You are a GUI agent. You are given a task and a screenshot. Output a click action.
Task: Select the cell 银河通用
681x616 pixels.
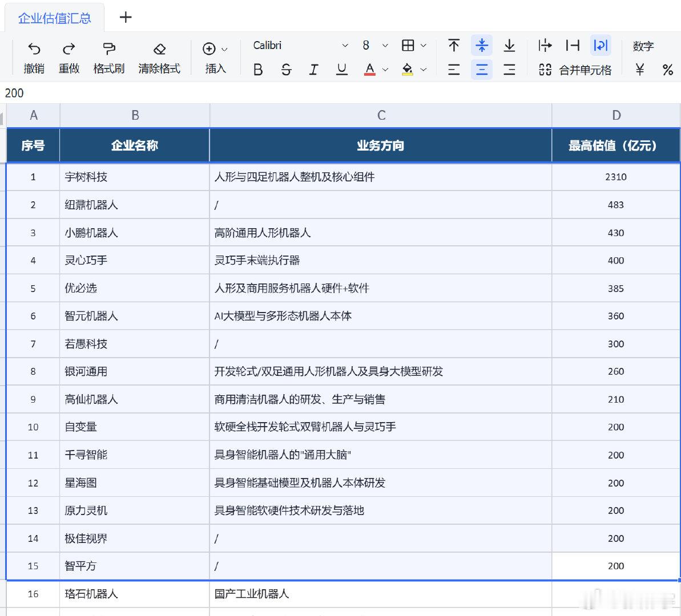(135, 371)
